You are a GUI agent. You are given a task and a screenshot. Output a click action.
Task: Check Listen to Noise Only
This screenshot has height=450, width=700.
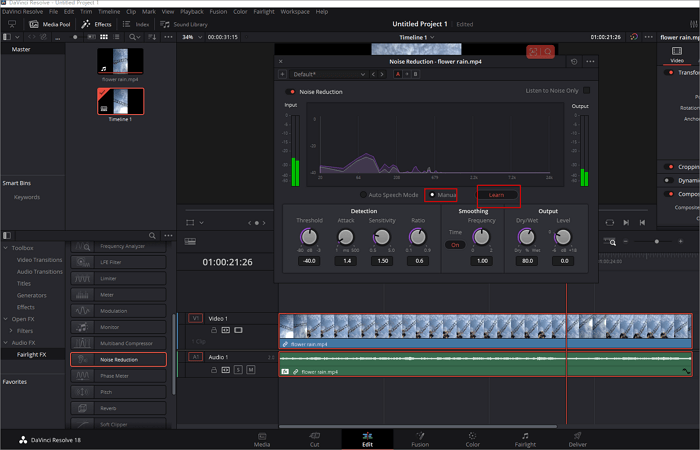(x=587, y=90)
